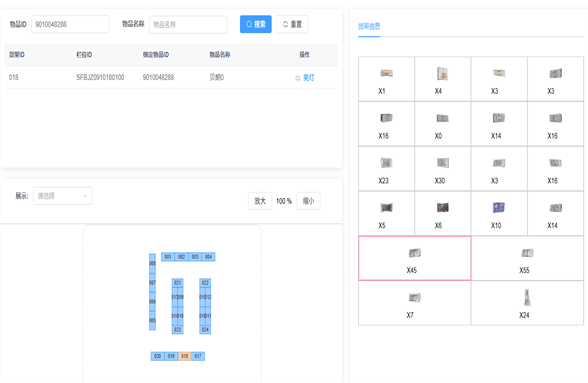Select the 货架信息 tab
Viewport: 588px width, 383px height.
369,26
